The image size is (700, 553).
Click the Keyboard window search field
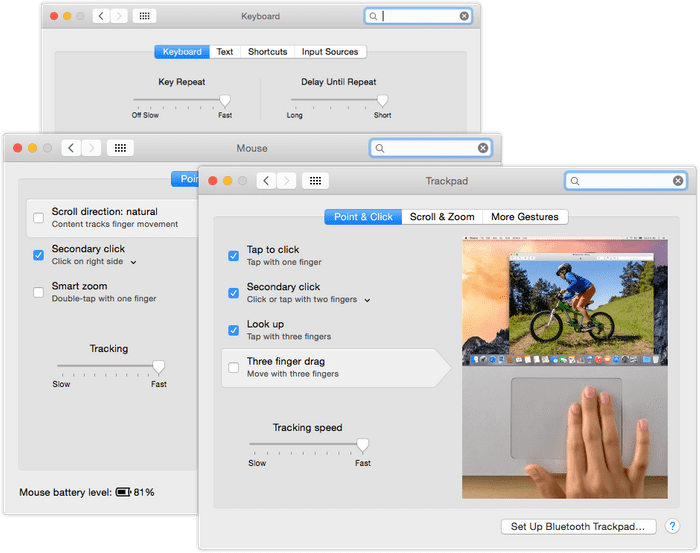click(x=420, y=17)
